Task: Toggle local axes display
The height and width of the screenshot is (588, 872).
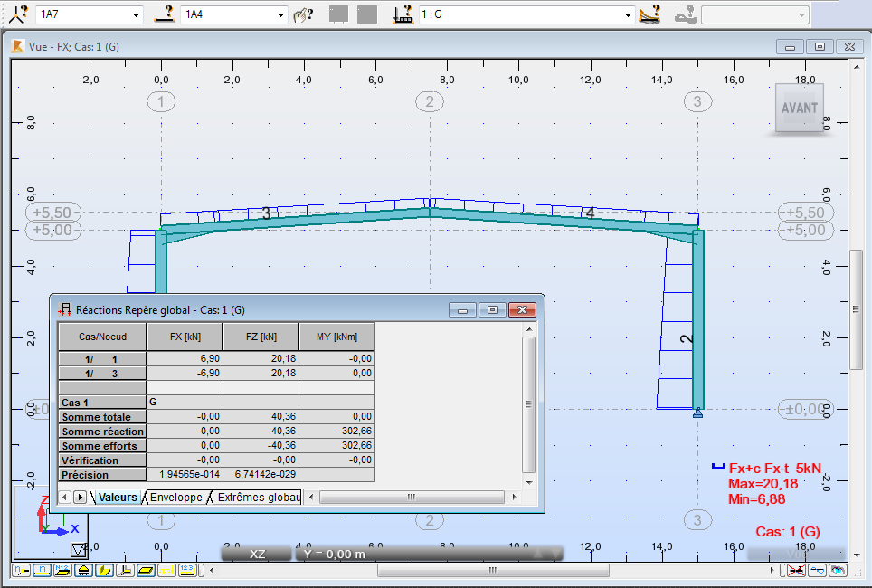Action: click(125, 570)
